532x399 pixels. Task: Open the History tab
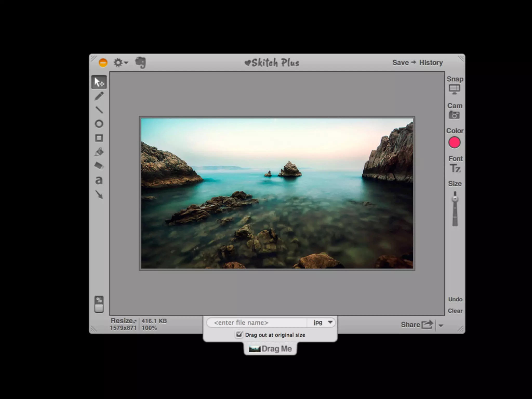point(431,63)
